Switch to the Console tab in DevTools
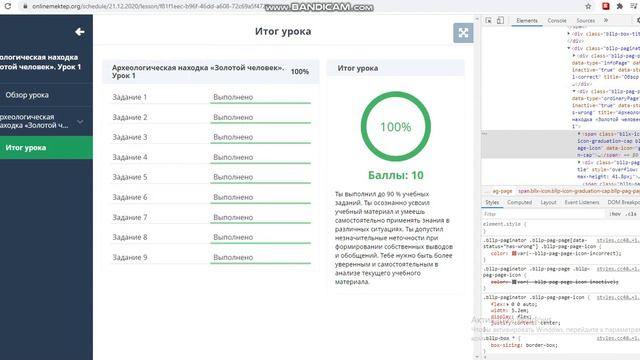The height and width of the screenshot is (360, 640). point(557,20)
